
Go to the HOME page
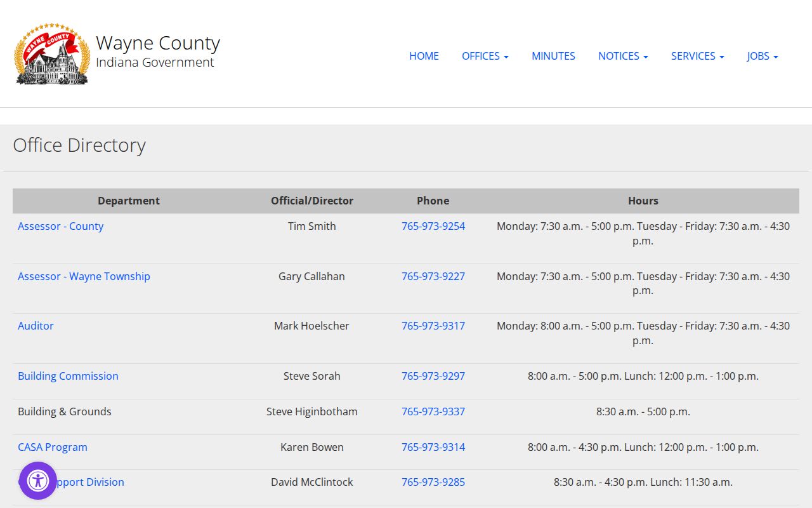[424, 56]
